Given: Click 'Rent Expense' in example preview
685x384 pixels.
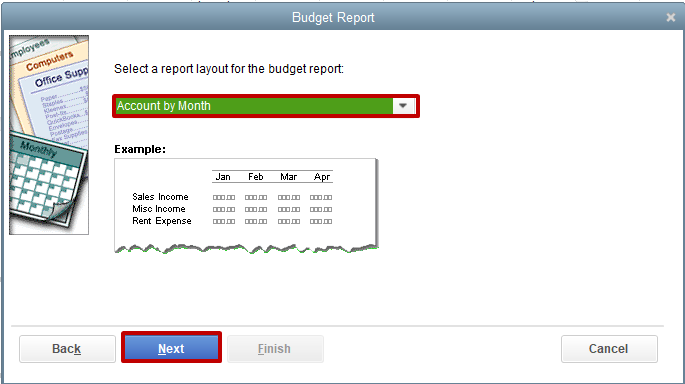Looking at the screenshot, I should (x=162, y=221).
